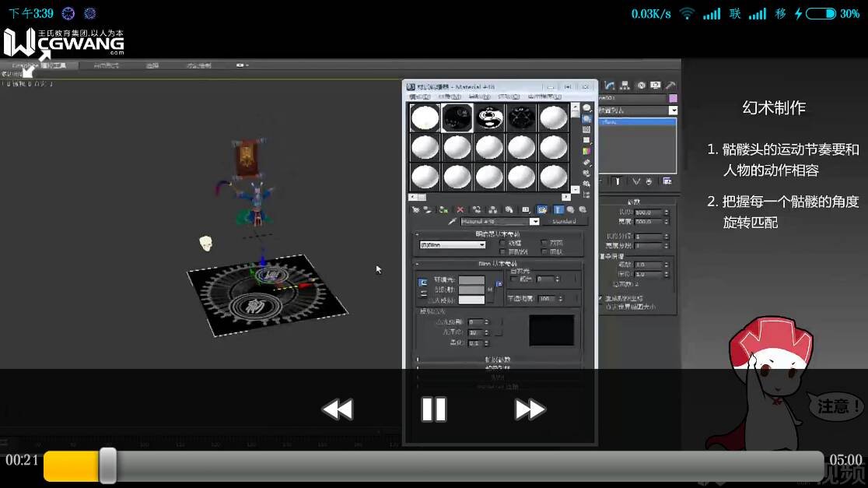The image size is (868, 488).
Task: Toggle Show End Result under modifier stack
Action: pyautogui.click(x=618, y=181)
